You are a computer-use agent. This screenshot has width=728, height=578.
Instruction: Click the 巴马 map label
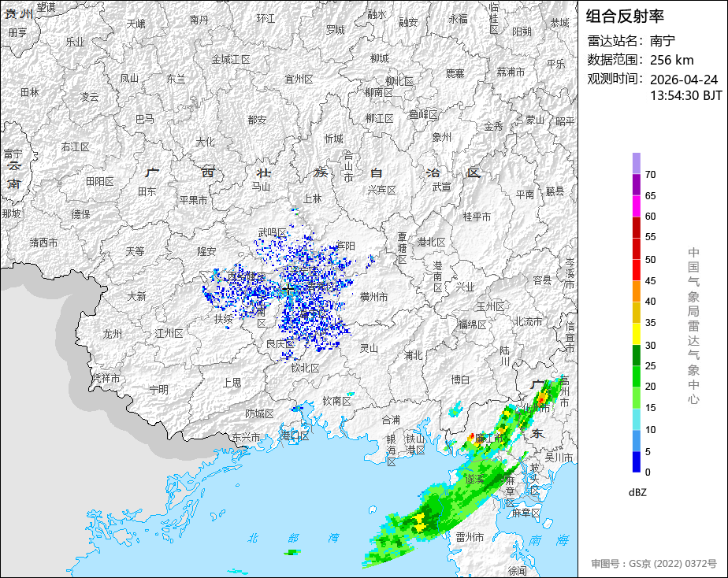coord(145,119)
